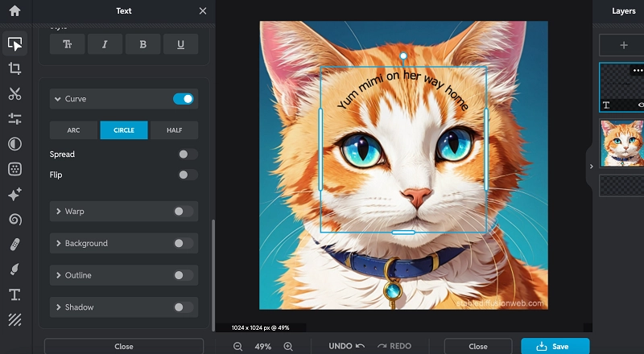Select the Cutout scissors tool

(x=14, y=93)
